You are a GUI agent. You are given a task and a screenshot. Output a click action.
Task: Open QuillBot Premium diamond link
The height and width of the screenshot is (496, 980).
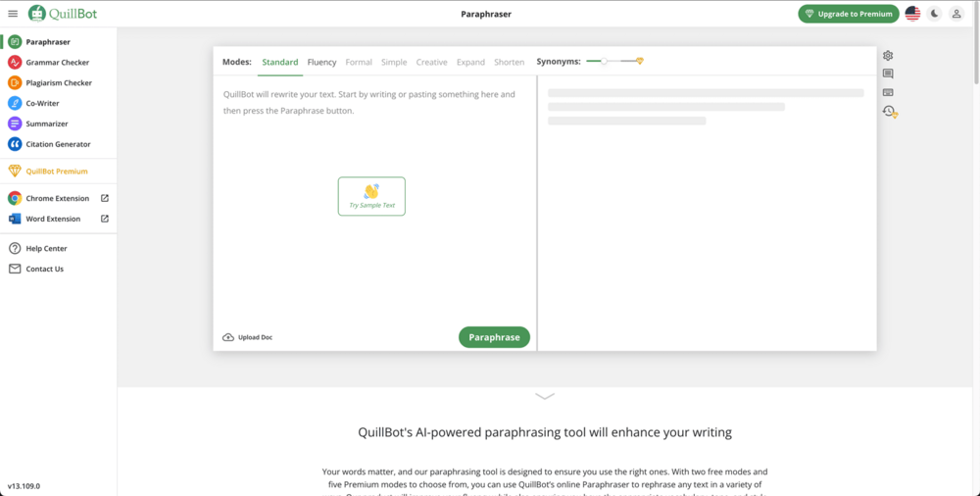click(x=58, y=172)
